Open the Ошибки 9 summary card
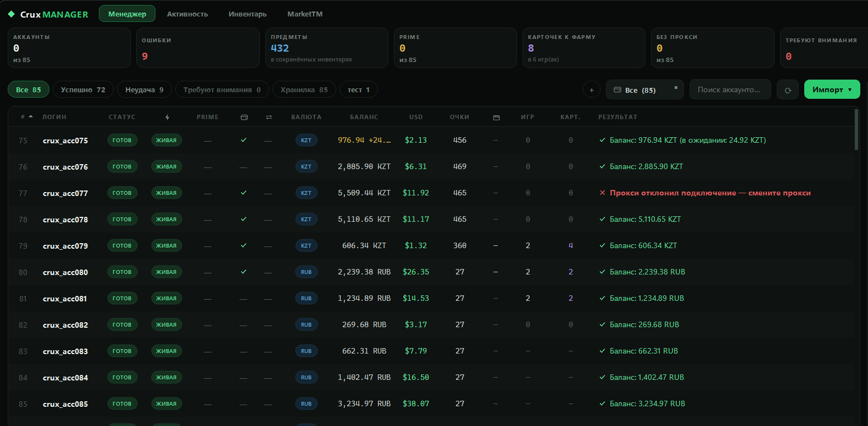868x426 pixels. click(x=198, y=48)
